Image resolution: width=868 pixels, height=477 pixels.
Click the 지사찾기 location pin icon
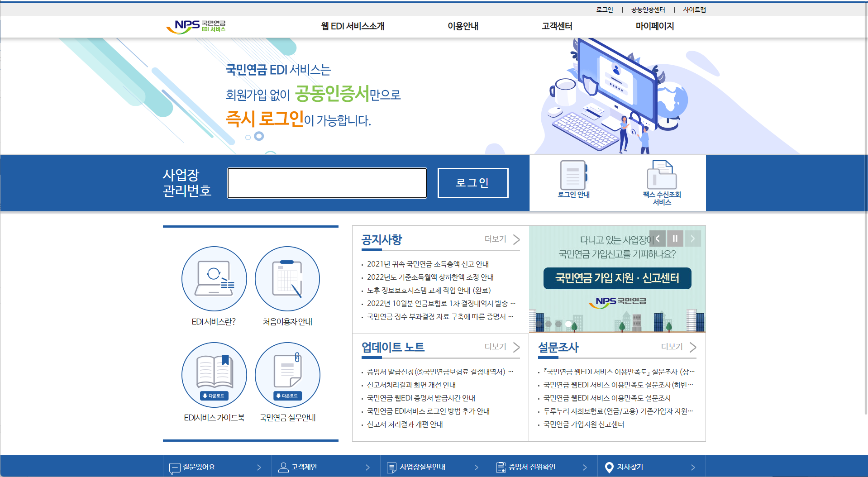pyautogui.click(x=609, y=467)
